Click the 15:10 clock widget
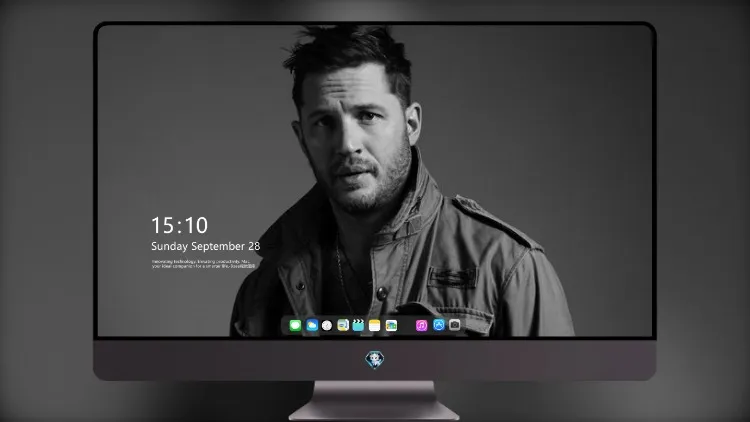 pos(180,225)
